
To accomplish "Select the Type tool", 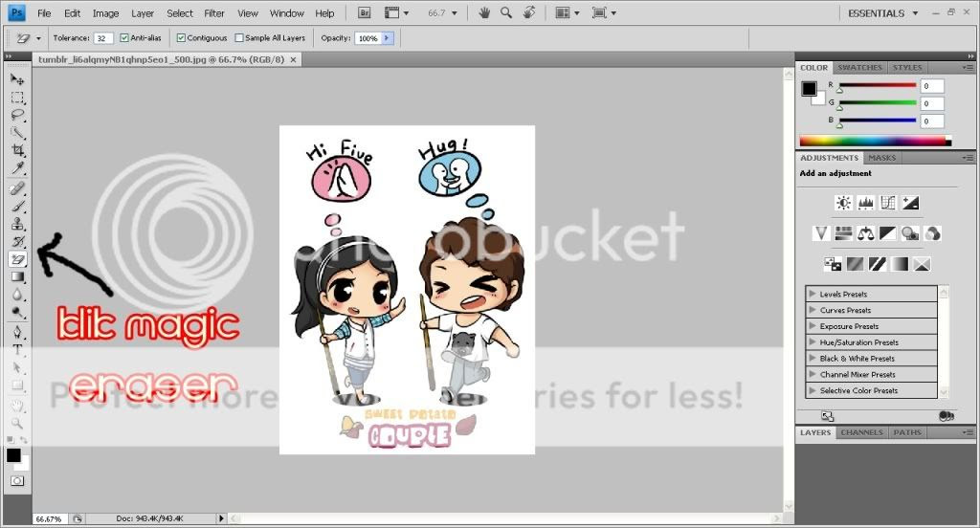I will pyautogui.click(x=17, y=349).
